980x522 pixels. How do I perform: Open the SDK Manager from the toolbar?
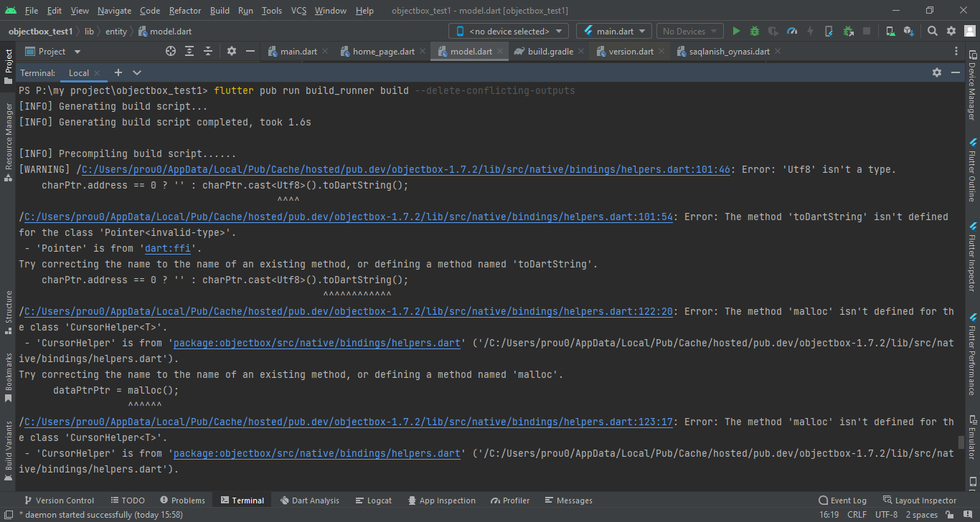(x=908, y=31)
